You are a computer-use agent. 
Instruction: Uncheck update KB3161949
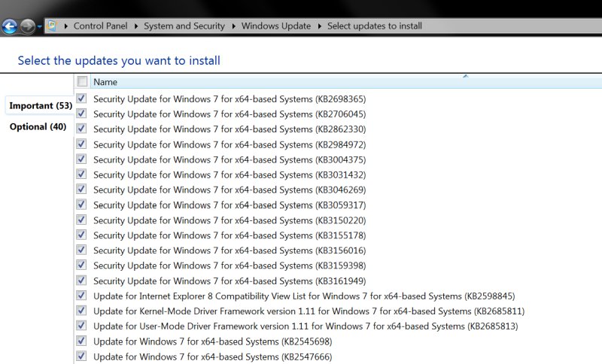point(81,280)
